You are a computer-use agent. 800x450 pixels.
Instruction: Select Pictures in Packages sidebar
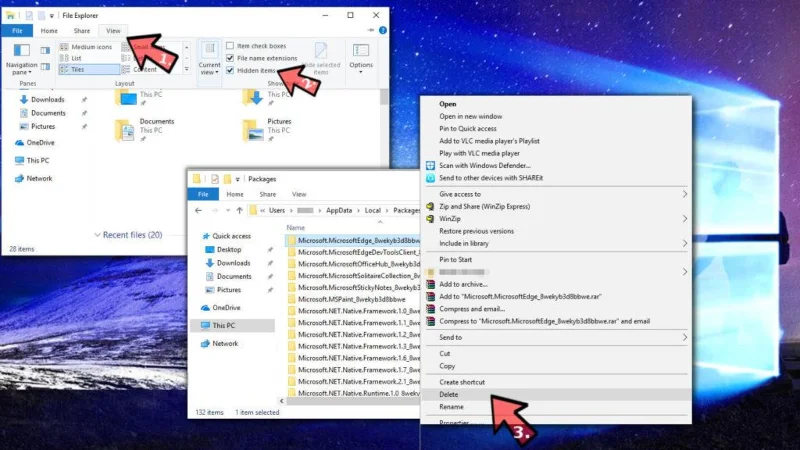[x=223, y=289]
